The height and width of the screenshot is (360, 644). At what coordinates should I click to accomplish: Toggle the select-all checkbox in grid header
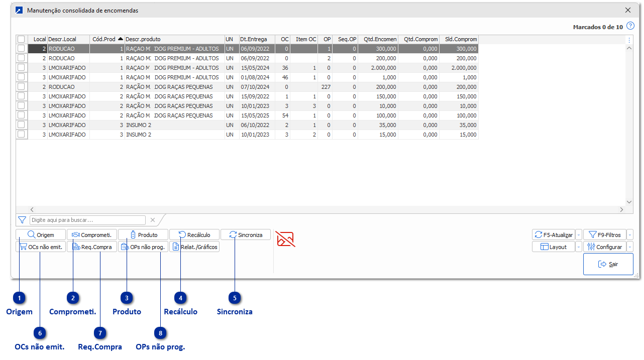pos(21,39)
